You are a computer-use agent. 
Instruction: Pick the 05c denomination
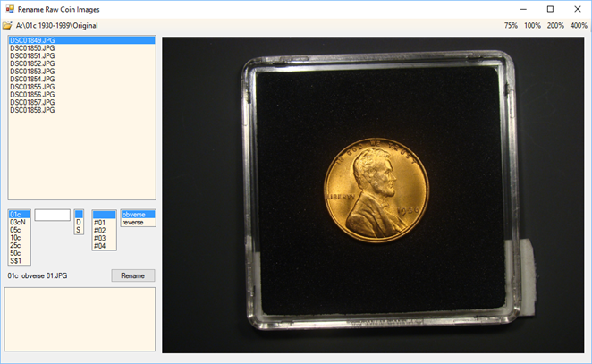click(16, 230)
